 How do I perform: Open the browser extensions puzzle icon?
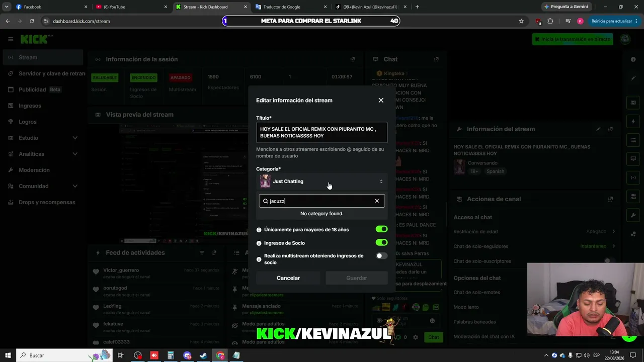point(550,21)
